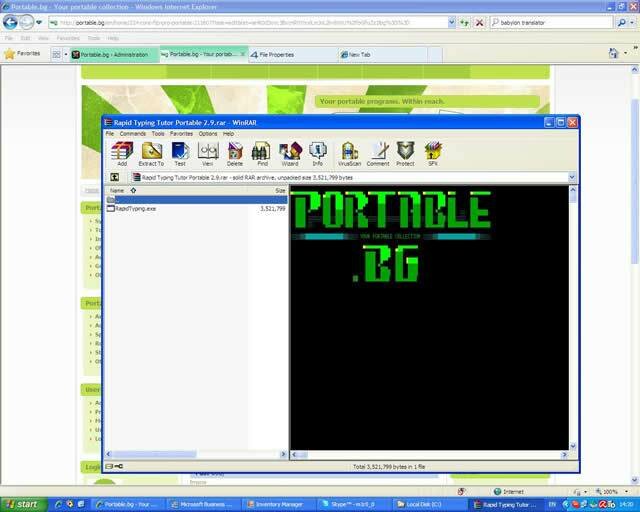Run VirusScan on the archive
Screen dimensions: 640x512
(349, 154)
